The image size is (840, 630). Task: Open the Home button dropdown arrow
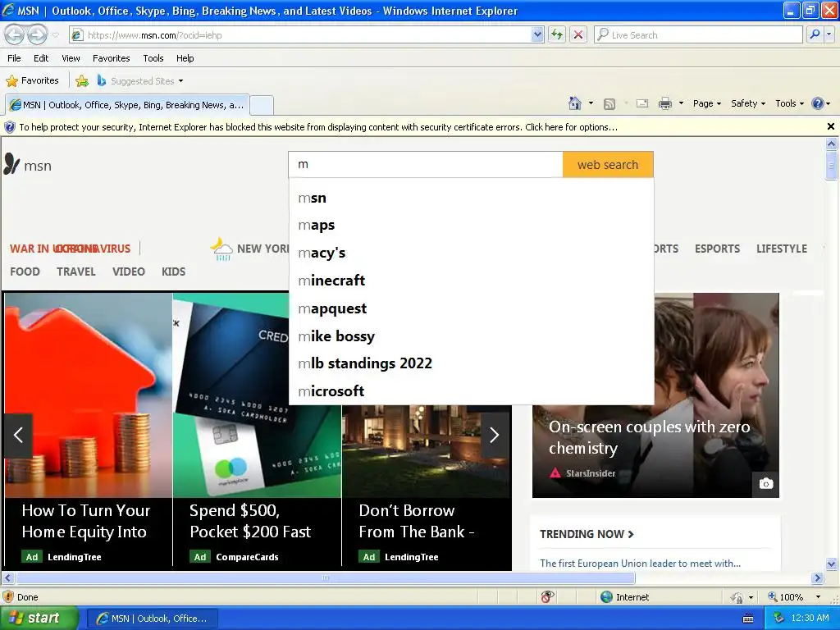click(x=591, y=103)
